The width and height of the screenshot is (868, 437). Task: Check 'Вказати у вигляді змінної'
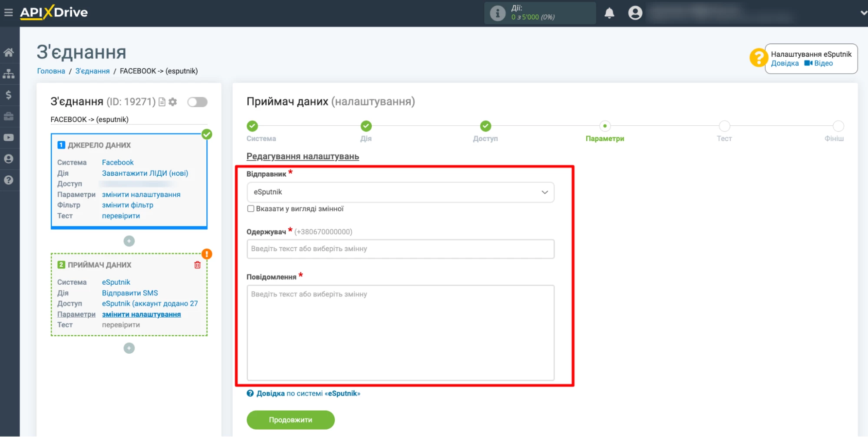(x=251, y=209)
